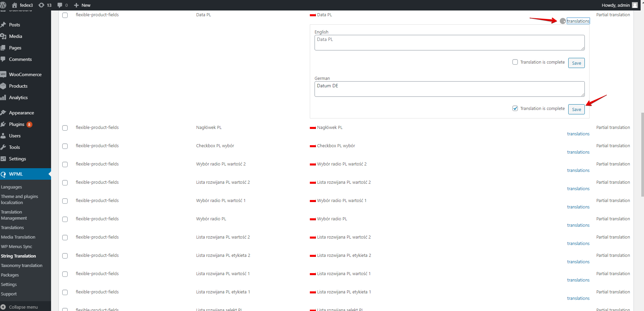Click the Comments icon in sidebar
644x311 pixels.
[3, 59]
